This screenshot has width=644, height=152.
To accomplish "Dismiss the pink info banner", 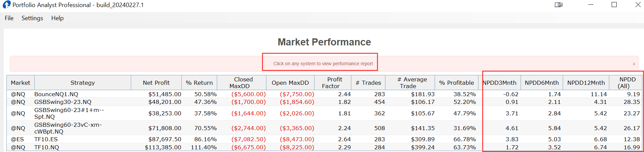I will pyautogui.click(x=634, y=64).
